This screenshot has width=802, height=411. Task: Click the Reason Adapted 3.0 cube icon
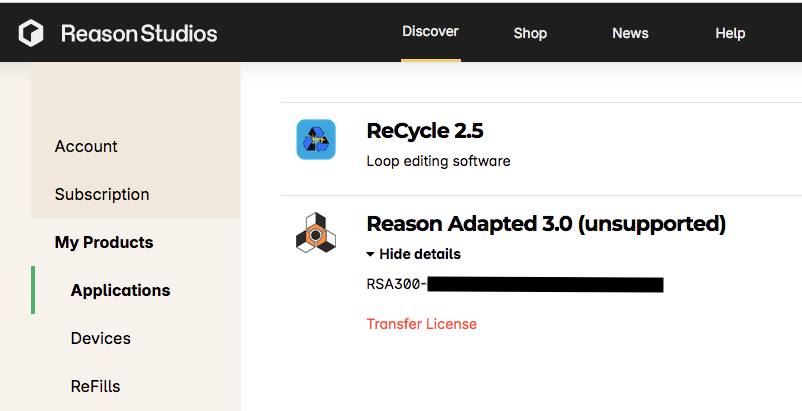click(316, 233)
